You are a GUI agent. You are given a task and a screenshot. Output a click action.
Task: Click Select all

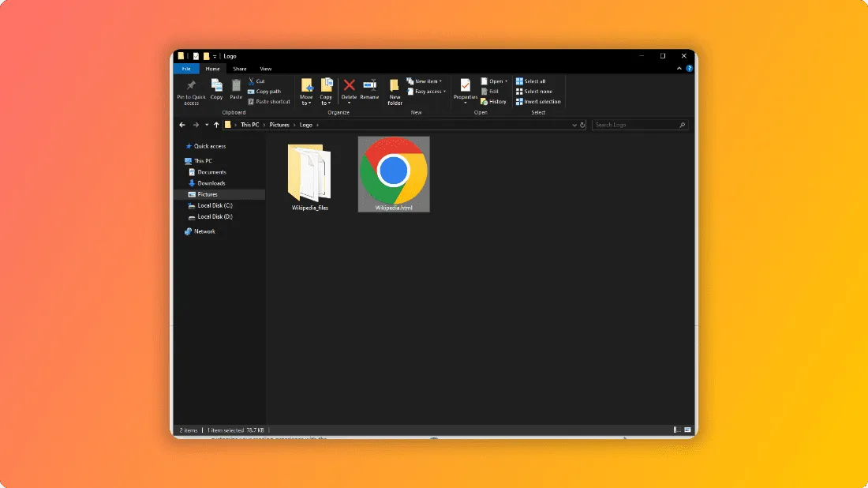tap(530, 81)
